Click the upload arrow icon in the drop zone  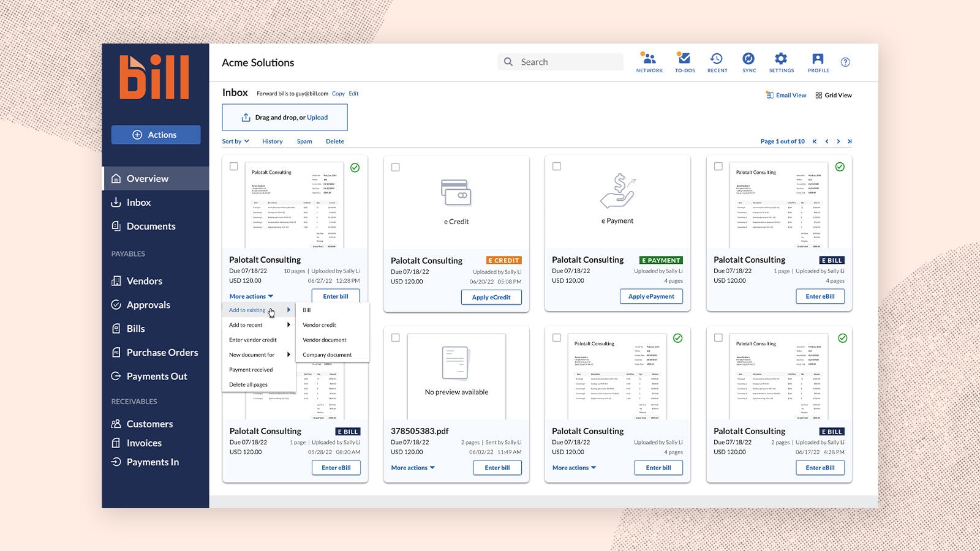click(x=246, y=118)
